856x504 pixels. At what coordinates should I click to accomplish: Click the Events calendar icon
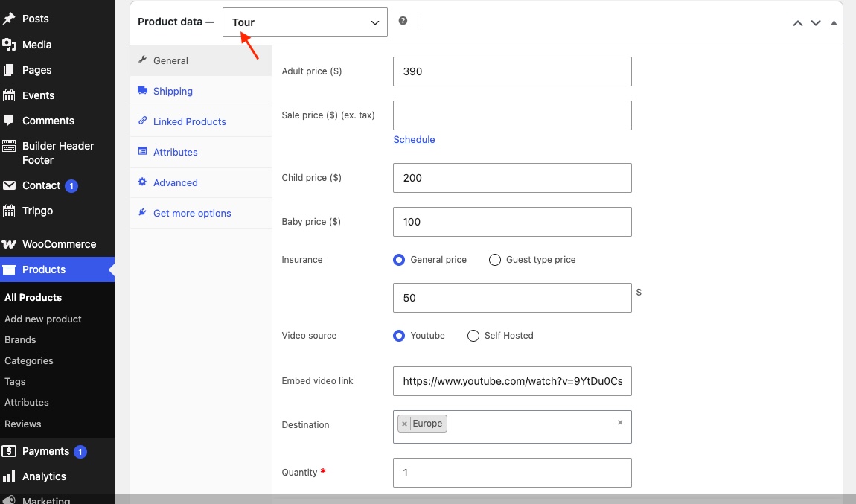(x=9, y=95)
